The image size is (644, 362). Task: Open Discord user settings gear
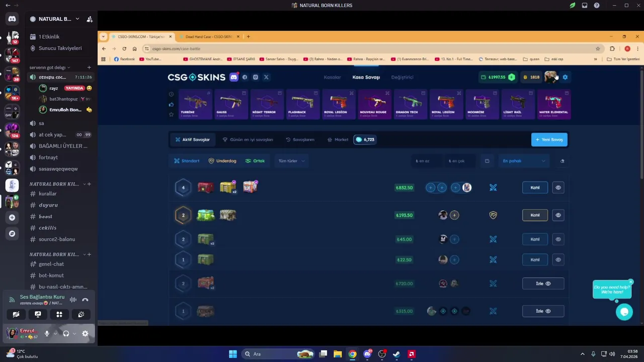pos(85,333)
